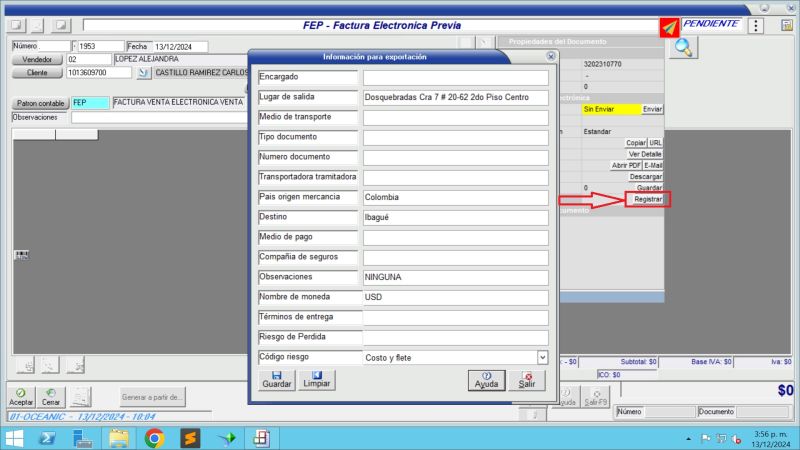This screenshot has height=450, width=800.
Task: Click the Enviar button next to Sin Enviar
Action: pyautogui.click(x=652, y=109)
